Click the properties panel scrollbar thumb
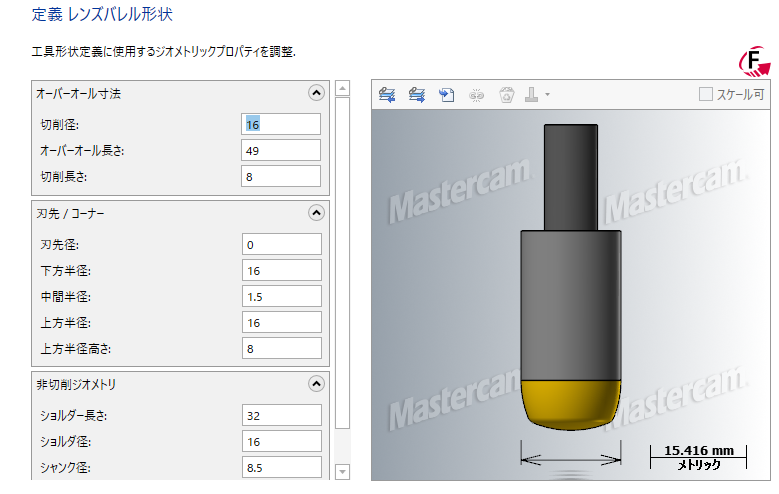 coord(342,263)
